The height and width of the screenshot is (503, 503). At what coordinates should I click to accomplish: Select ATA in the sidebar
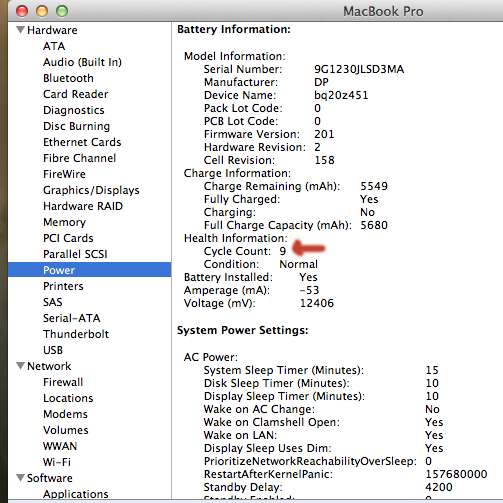click(x=54, y=46)
